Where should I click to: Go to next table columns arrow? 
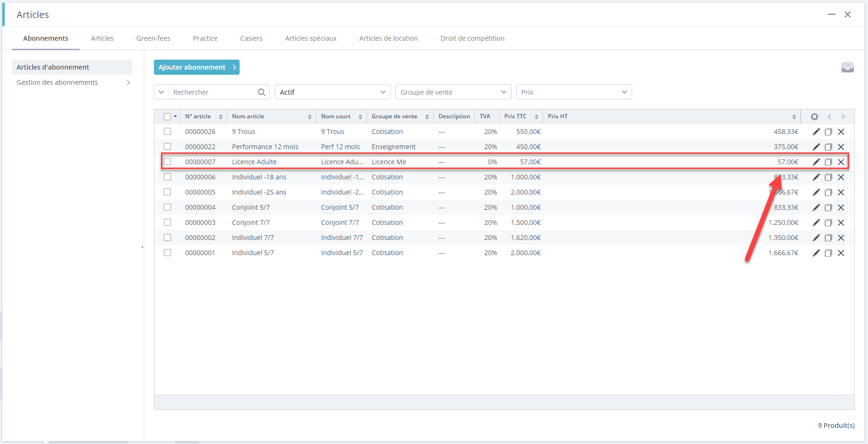[843, 116]
